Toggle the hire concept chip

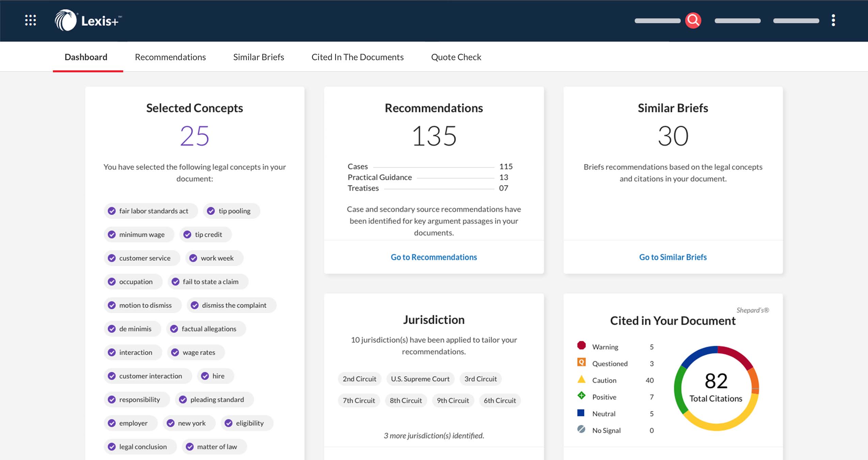(x=216, y=375)
